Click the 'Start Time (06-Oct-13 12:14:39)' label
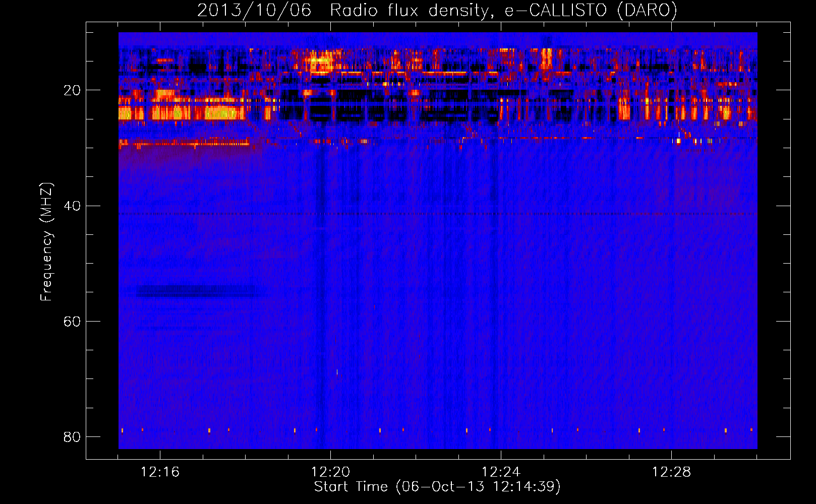This screenshot has height=504, width=816. pyautogui.click(x=437, y=487)
